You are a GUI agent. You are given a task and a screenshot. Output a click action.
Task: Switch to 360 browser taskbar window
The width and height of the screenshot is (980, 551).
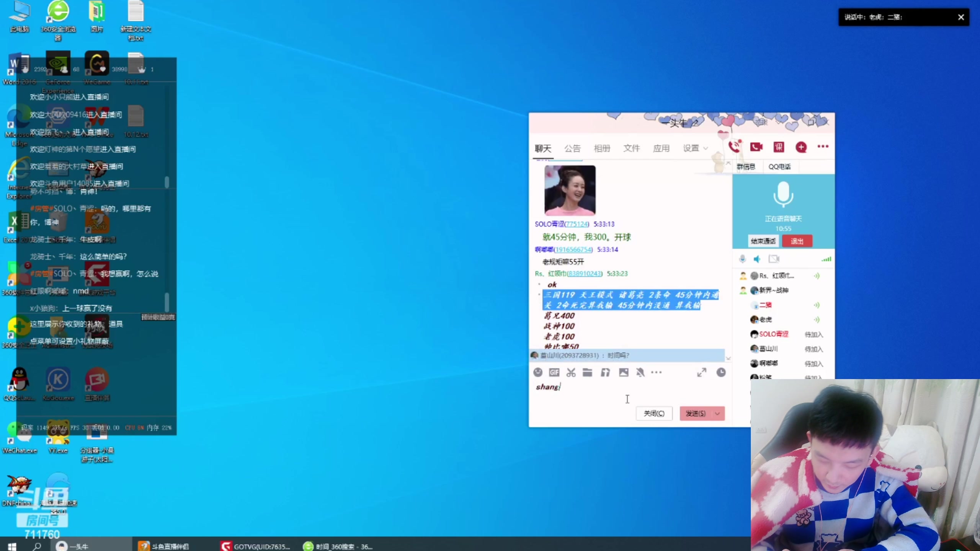338,546
